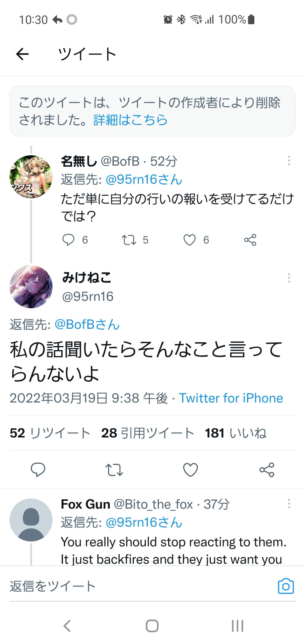Screen dimensions: 305x644
Task: Open みけねこ's profile picture
Action: [31, 287]
